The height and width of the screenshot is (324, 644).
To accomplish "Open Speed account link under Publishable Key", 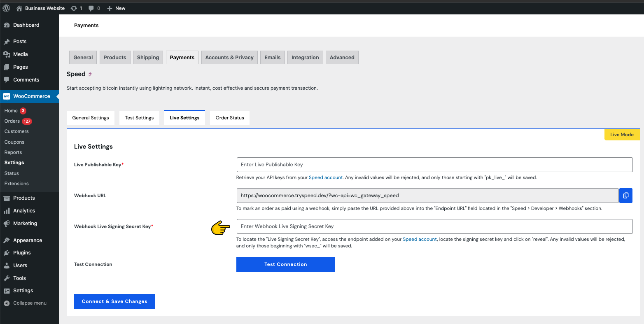I will [x=326, y=177].
